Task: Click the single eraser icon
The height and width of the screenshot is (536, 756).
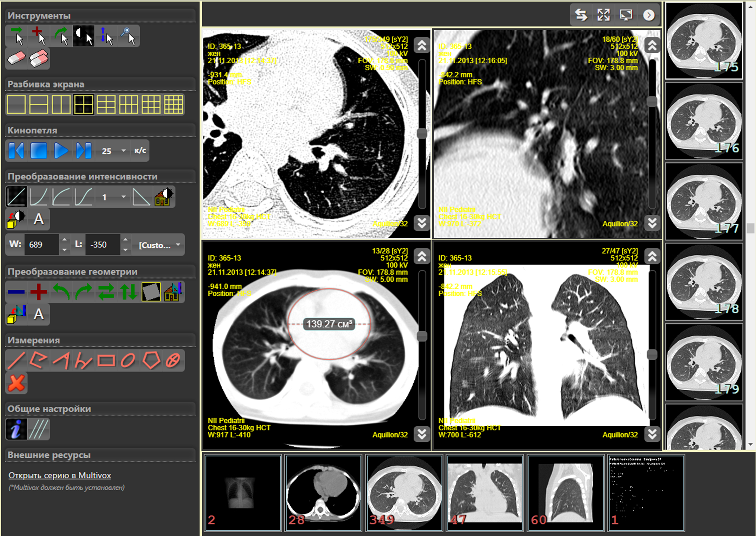Action: click(x=16, y=58)
